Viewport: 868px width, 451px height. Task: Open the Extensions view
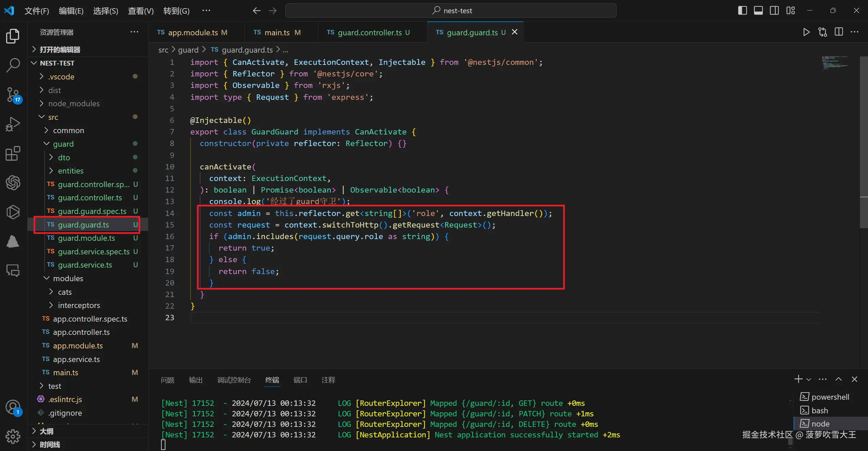[13, 154]
